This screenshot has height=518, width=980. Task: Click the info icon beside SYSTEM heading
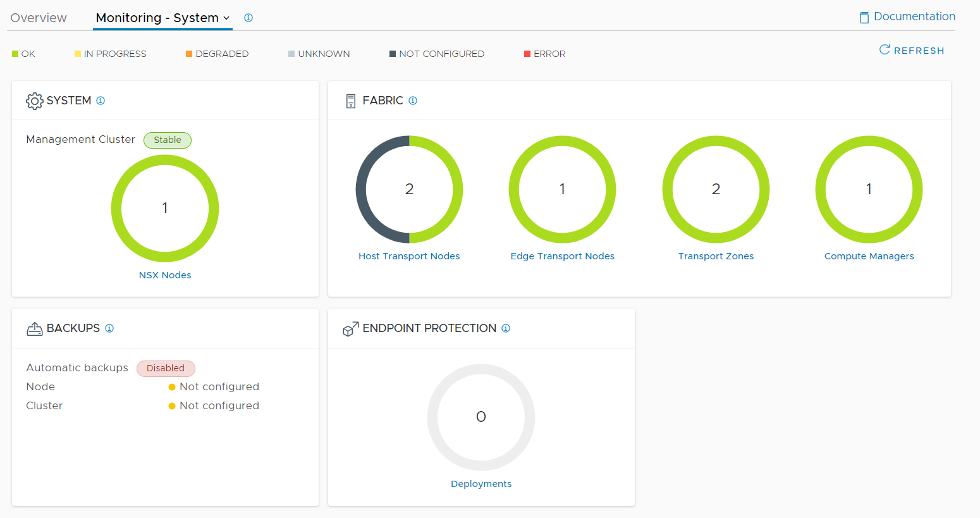[x=101, y=101]
